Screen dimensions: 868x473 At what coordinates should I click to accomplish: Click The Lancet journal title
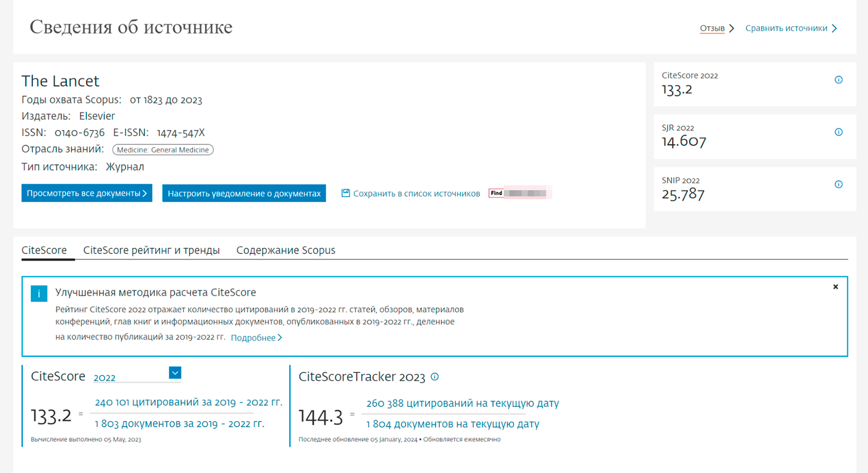pos(60,81)
